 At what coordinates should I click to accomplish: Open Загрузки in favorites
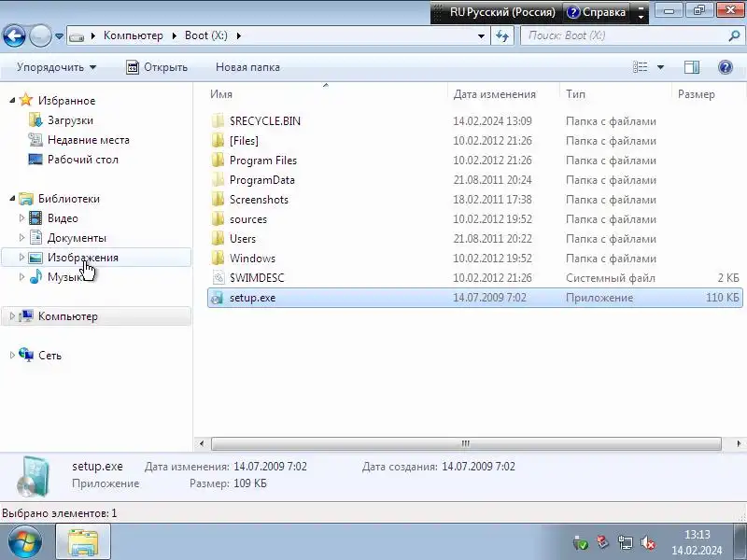(70, 120)
